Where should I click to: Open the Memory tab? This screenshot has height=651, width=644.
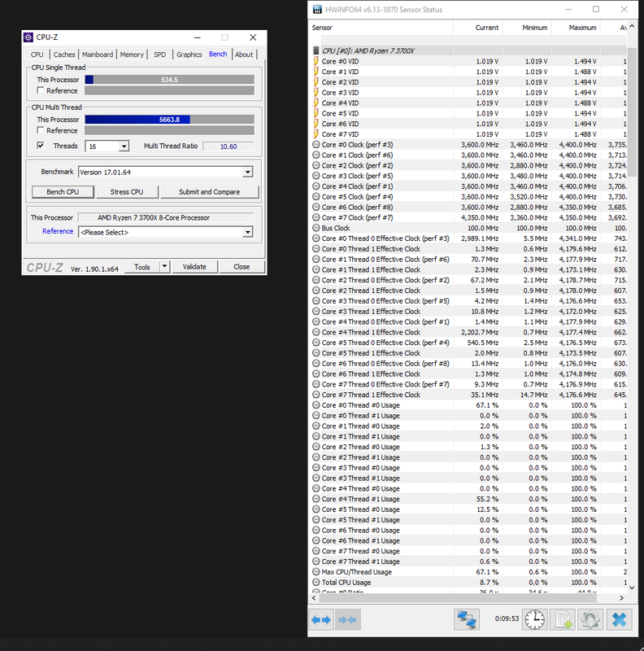pyautogui.click(x=132, y=55)
